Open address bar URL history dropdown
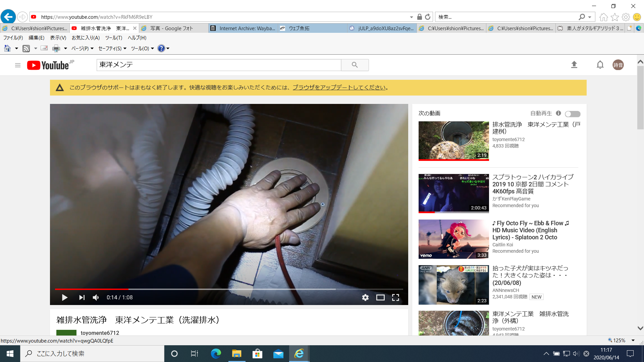The image size is (644, 362). click(x=411, y=17)
